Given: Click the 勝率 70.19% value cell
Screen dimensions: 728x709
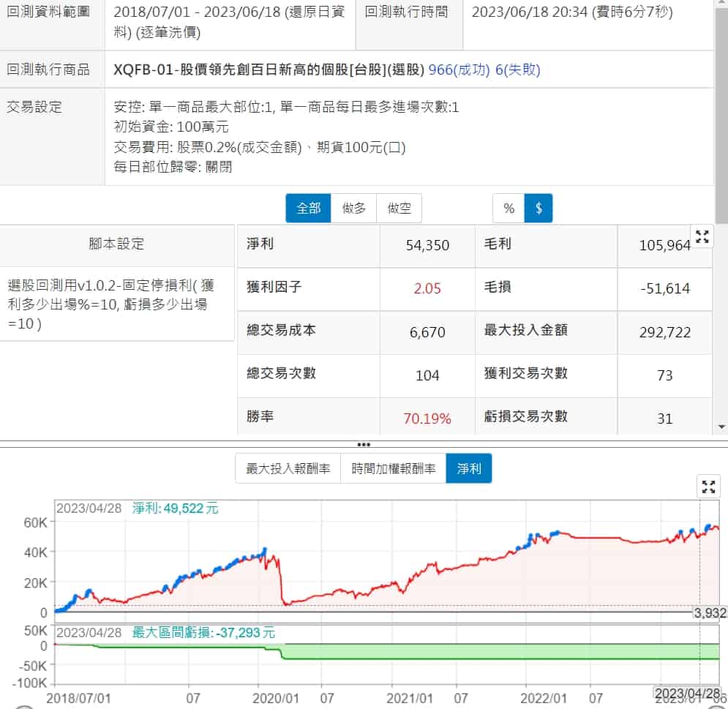Looking at the screenshot, I should (427, 419).
